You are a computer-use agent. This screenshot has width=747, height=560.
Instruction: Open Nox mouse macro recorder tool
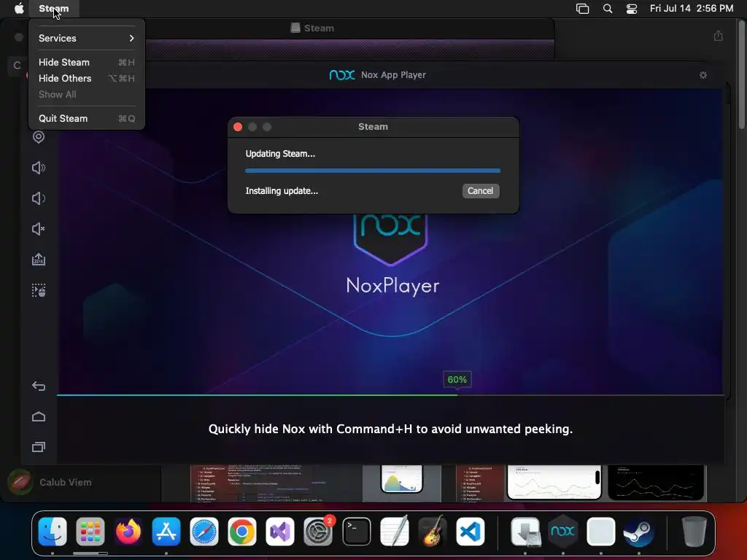[x=39, y=290]
